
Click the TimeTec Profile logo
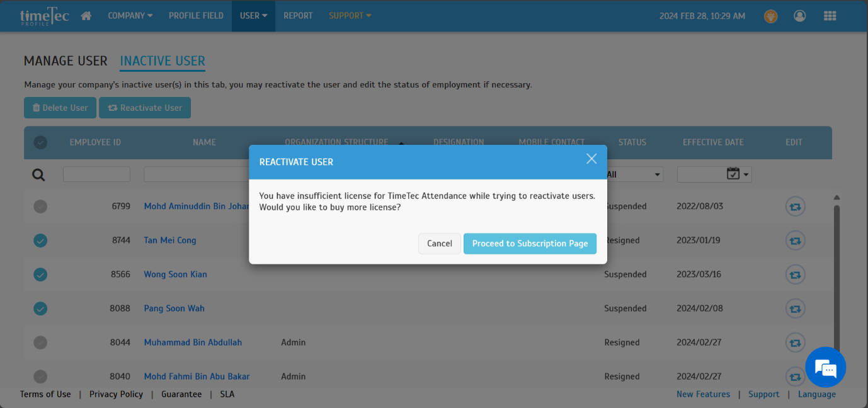[x=44, y=16]
